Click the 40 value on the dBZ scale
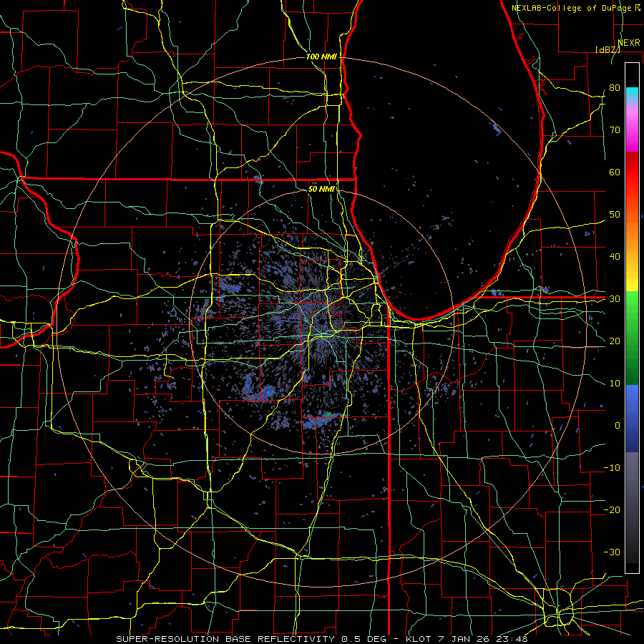This screenshot has height=644, width=644. click(615, 257)
